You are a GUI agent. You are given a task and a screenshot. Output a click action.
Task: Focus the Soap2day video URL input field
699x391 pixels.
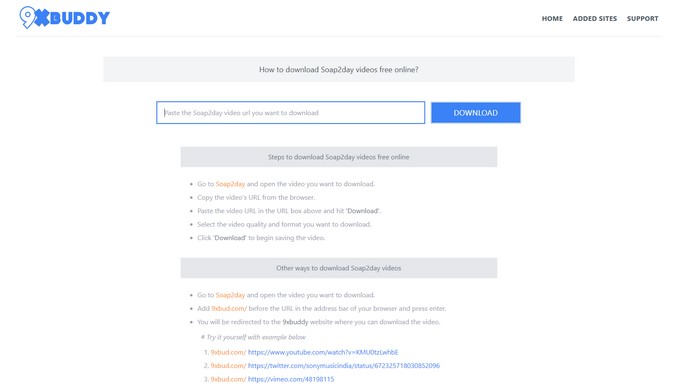(290, 113)
